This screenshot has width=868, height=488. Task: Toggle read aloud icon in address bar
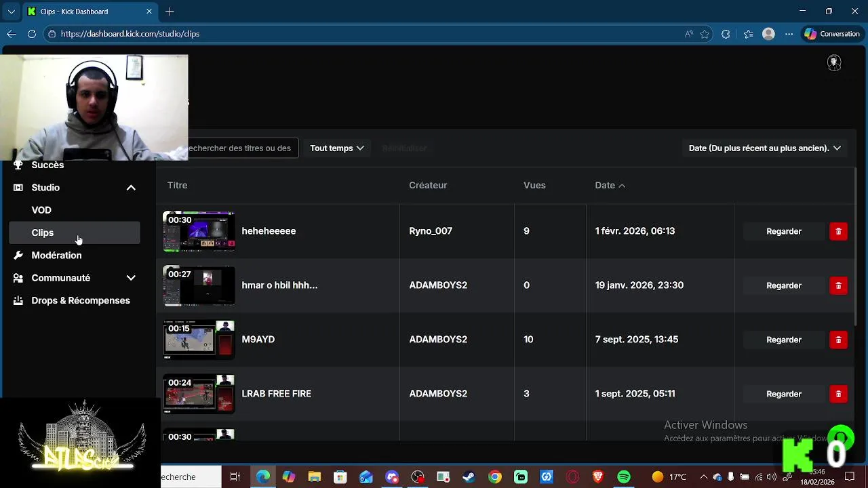689,34
